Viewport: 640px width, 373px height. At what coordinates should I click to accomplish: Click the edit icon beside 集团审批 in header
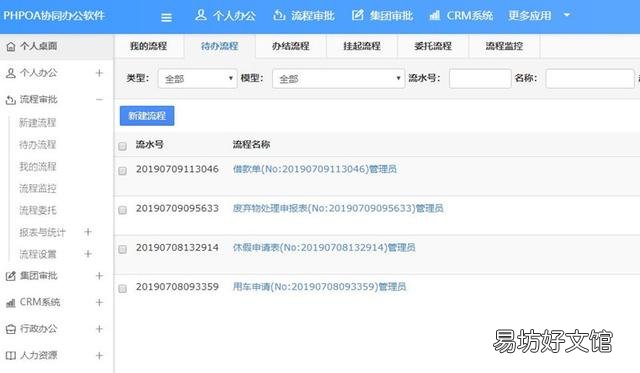pyautogui.click(x=358, y=15)
